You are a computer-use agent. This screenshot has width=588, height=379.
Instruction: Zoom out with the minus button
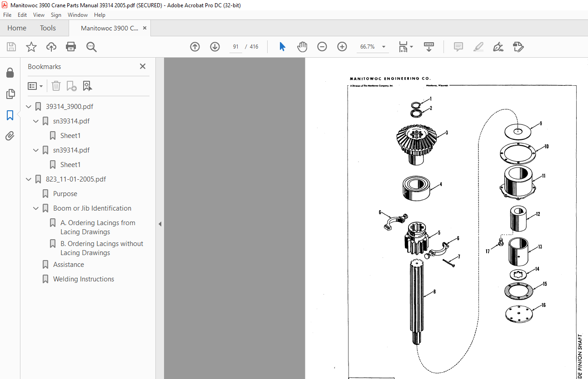point(322,47)
